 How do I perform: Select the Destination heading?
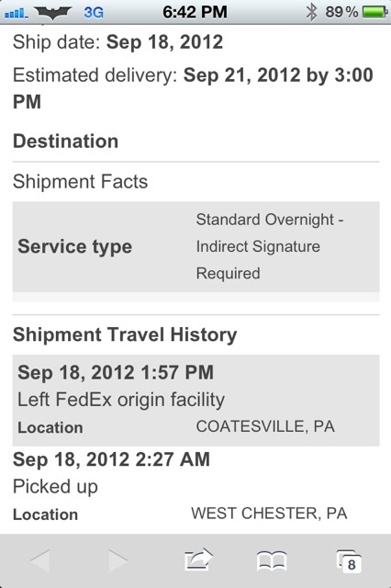pos(65,141)
